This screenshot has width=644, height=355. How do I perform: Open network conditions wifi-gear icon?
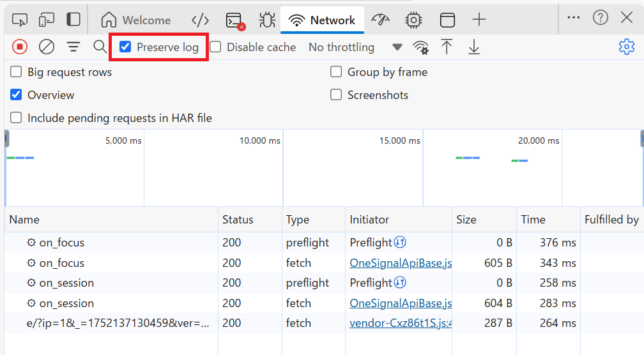coord(420,47)
